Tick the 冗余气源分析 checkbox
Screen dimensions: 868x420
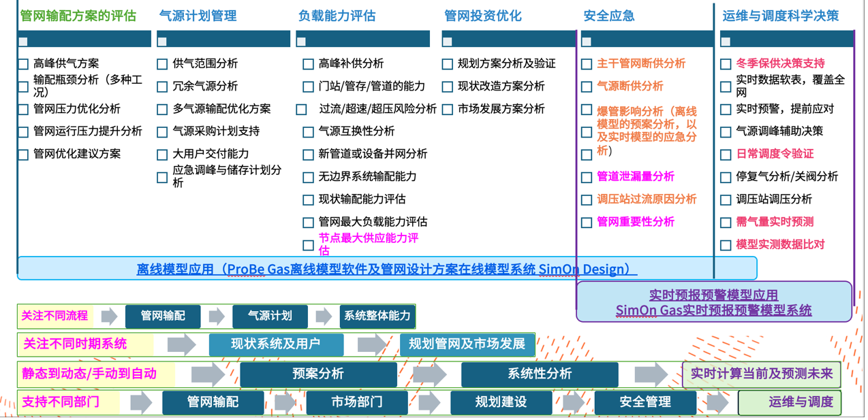(x=162, y=86)
